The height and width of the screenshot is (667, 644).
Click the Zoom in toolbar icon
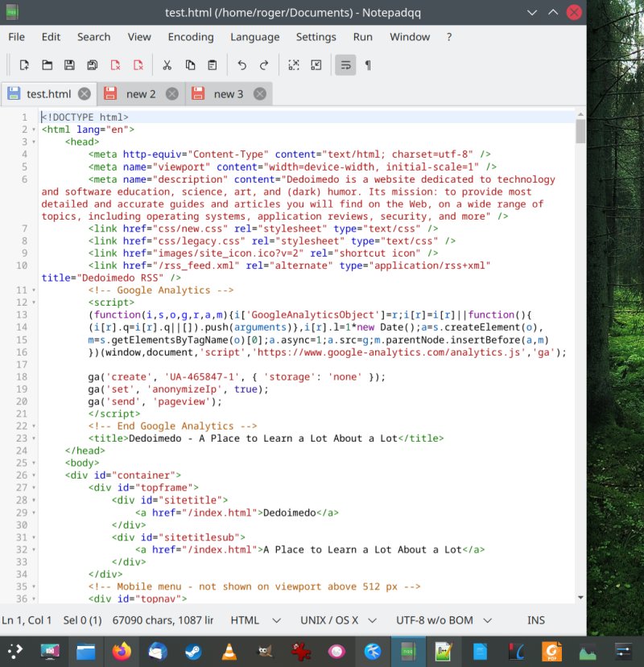pos(293,65)
